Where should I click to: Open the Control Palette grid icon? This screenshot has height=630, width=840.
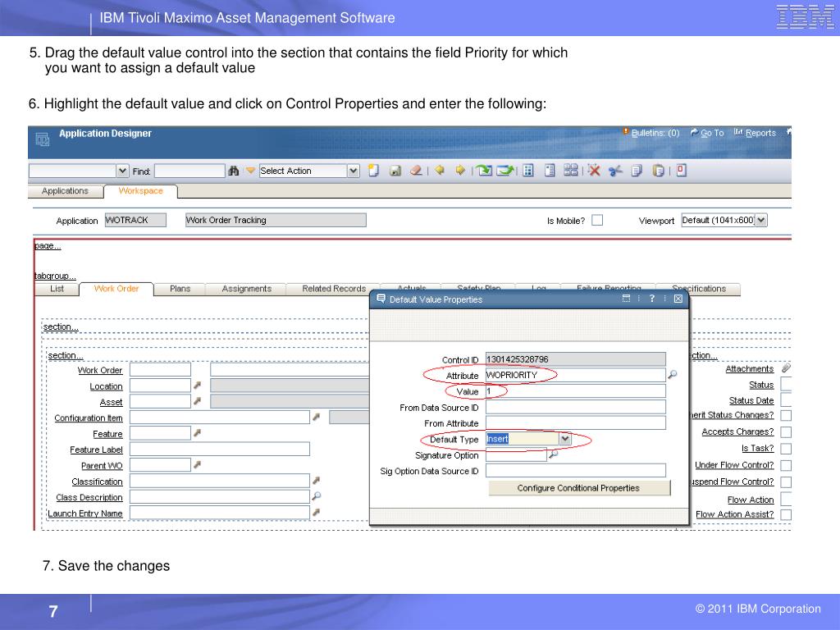coord(528,171)
